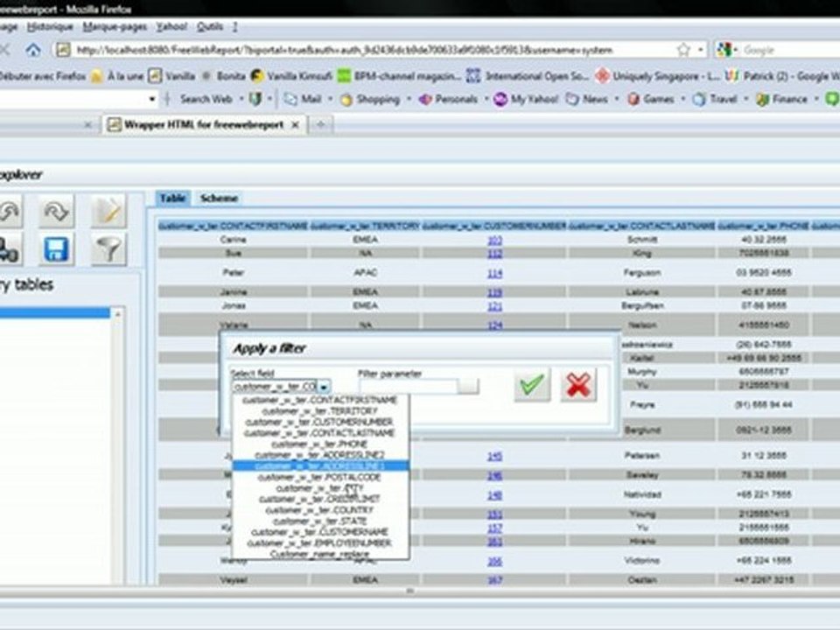Open the Yahoo! menu
Image resolution: width=840 pixels, height=630 pixels.
[x=171, y=27]
